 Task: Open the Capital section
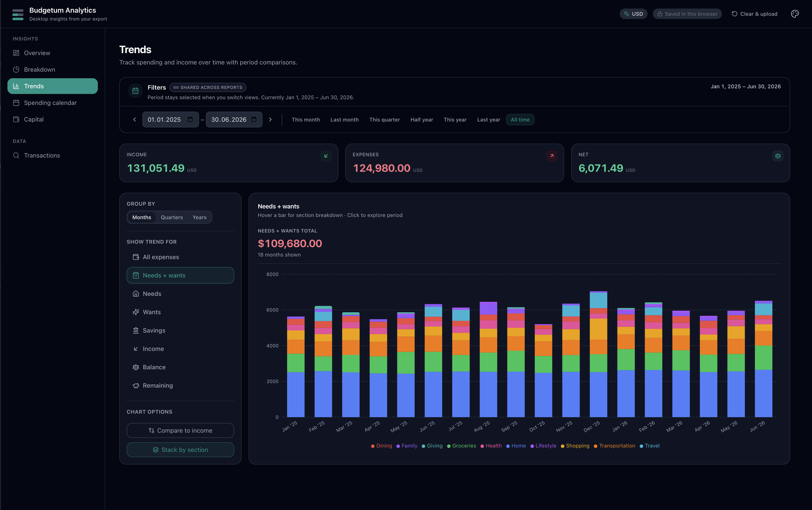[x=53, y=119]
